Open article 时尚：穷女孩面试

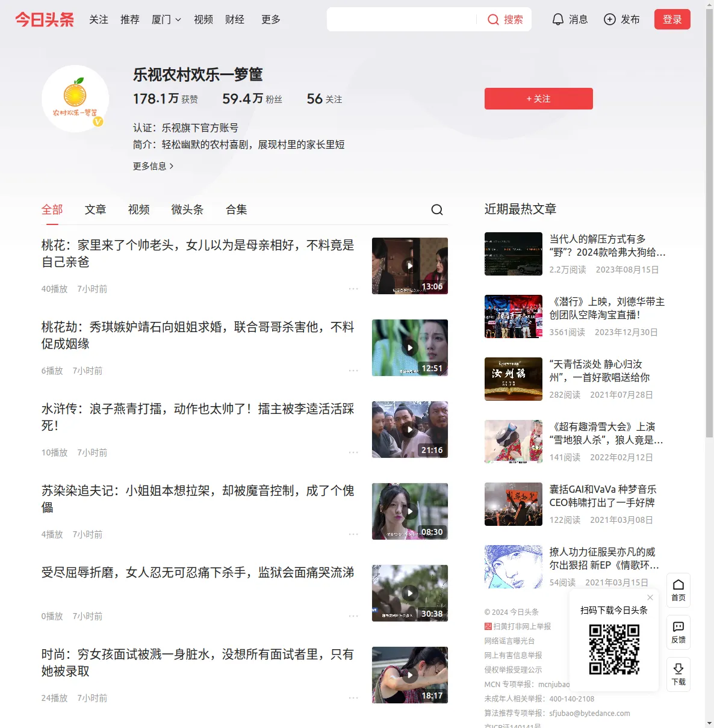tap(198, 662)
